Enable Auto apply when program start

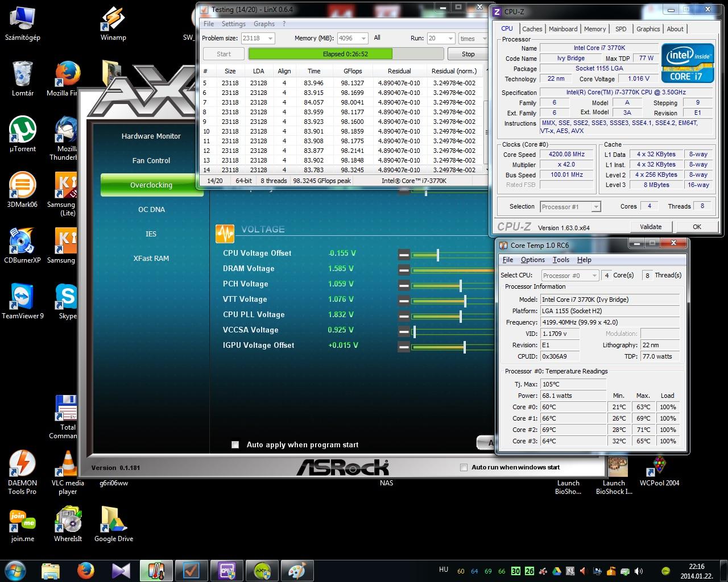(235, 444)
